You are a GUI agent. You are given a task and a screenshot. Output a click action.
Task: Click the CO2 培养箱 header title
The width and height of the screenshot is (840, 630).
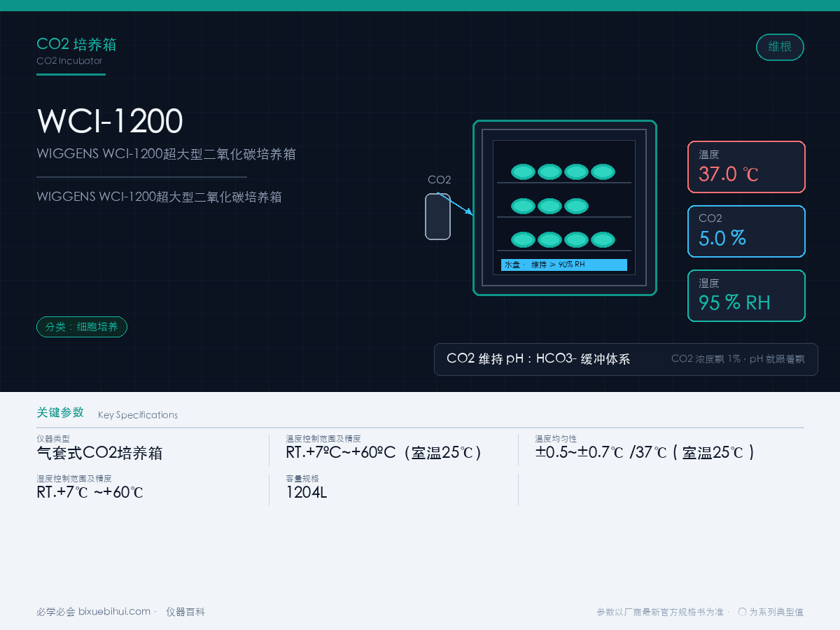coord(76,45)
